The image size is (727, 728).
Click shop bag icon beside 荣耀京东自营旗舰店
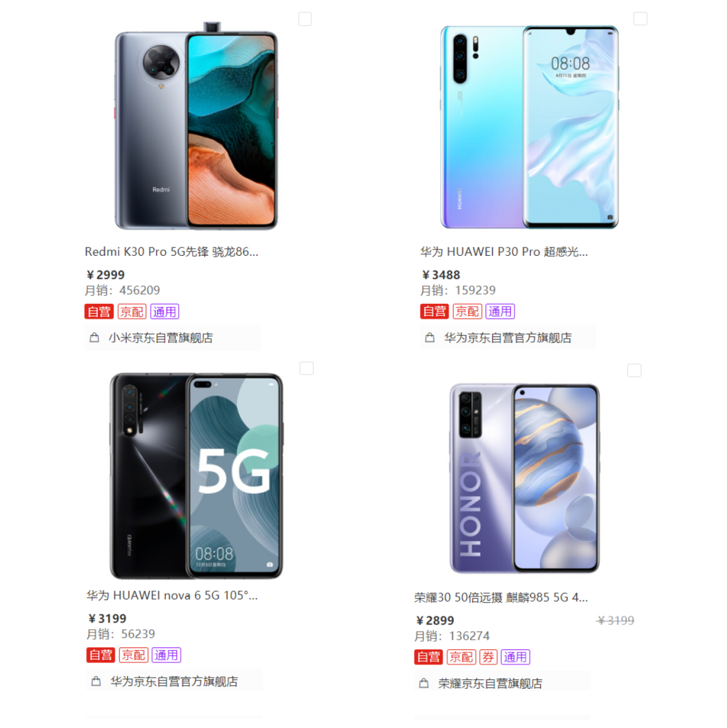coord(424,683)
